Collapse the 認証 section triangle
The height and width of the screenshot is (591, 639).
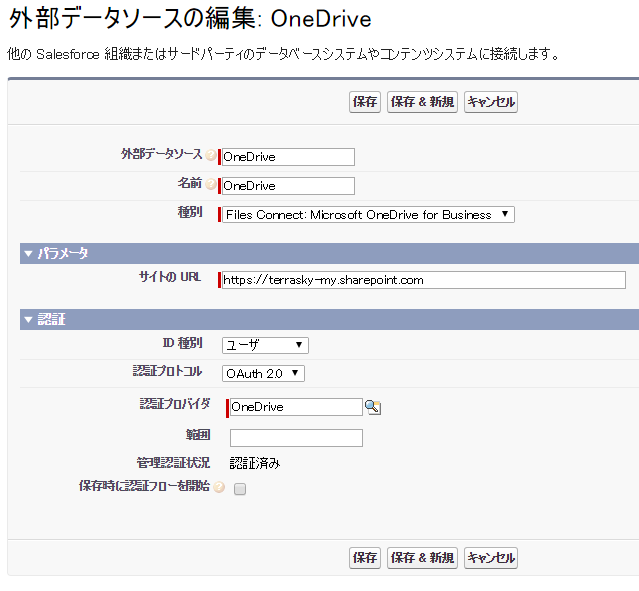(x=28, y=320)
